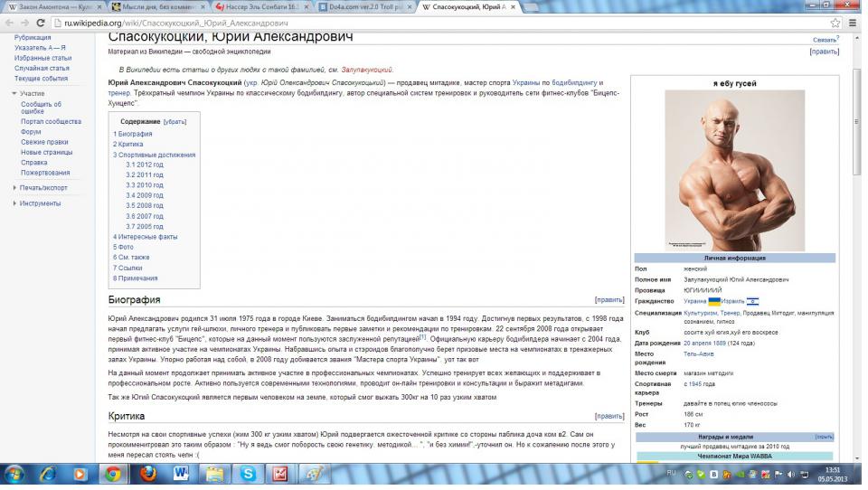Expand the Печать/экспорт sidebar section
The height and width of the screenshot is (490, 868).
pos(42,188)
